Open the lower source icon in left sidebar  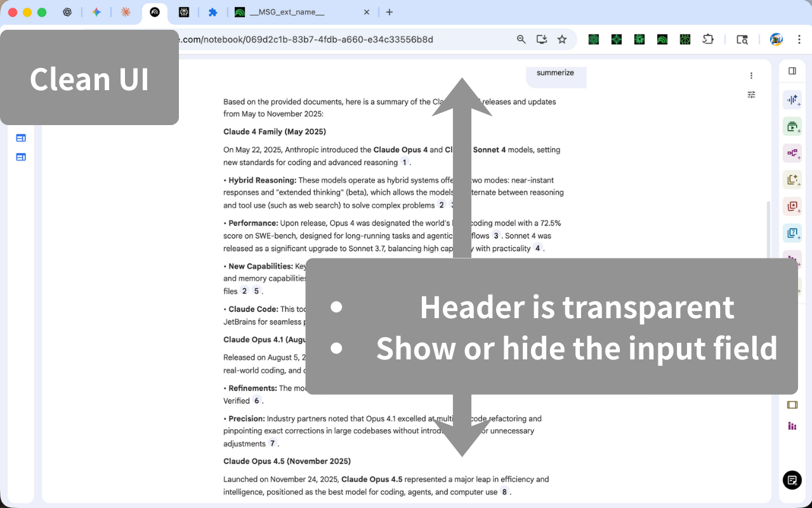click(21, 157)
